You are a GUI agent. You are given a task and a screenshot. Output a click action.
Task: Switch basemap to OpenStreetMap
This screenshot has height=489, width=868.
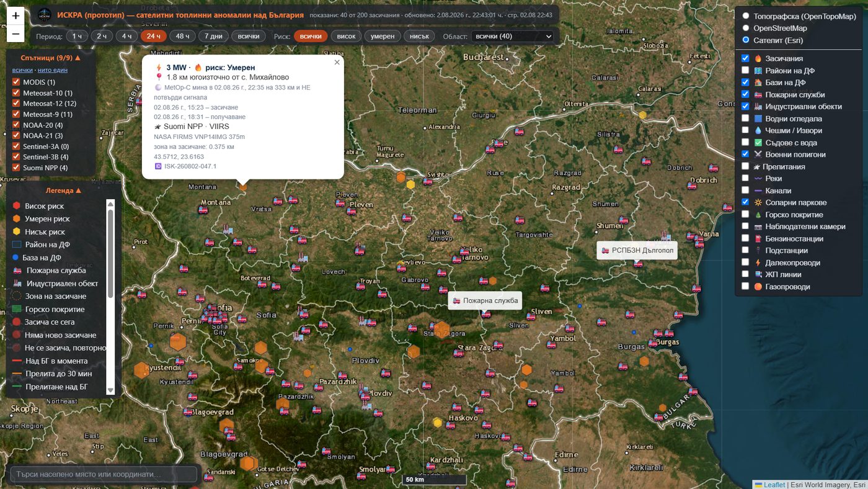[x=746, y=28]
